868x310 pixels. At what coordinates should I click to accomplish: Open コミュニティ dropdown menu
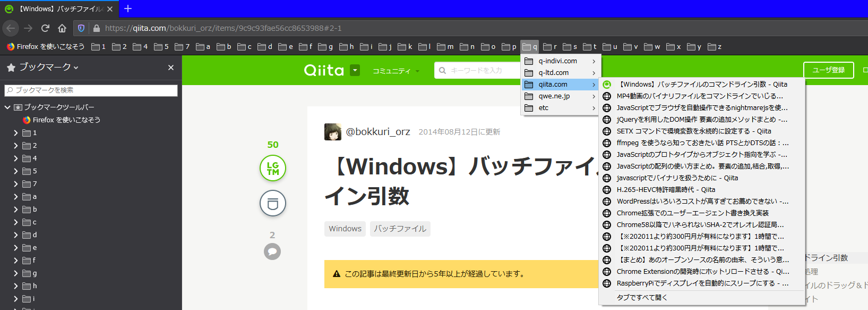click(x=396, y=71)
